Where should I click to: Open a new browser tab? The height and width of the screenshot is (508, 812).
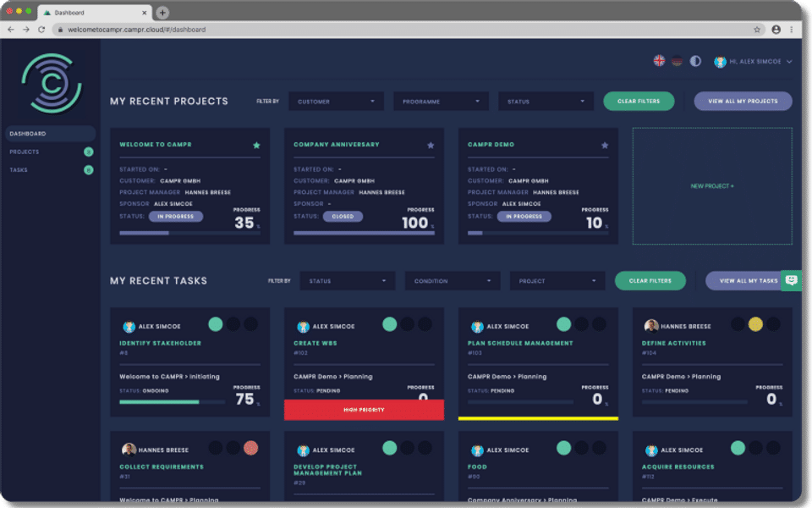point(162,13)
